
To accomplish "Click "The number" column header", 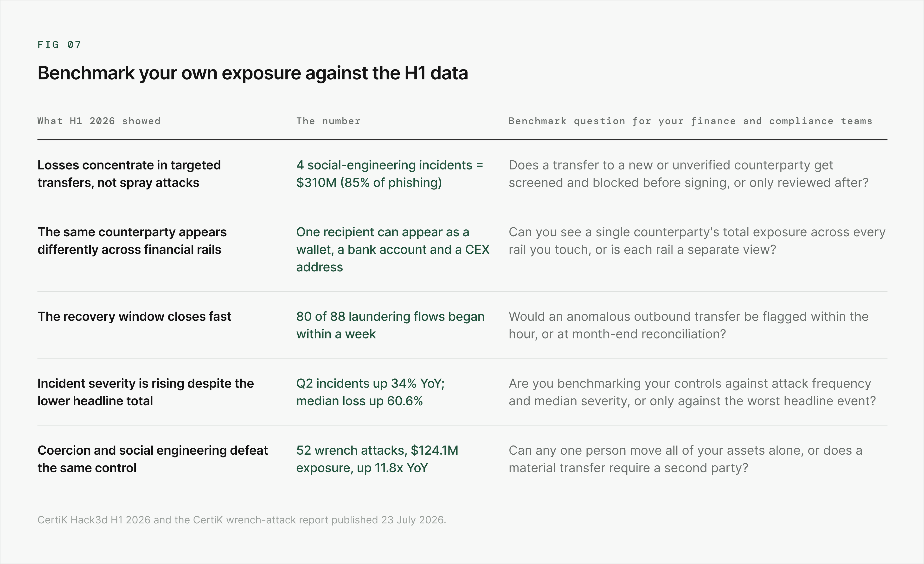I will click(x=328, y=121).
